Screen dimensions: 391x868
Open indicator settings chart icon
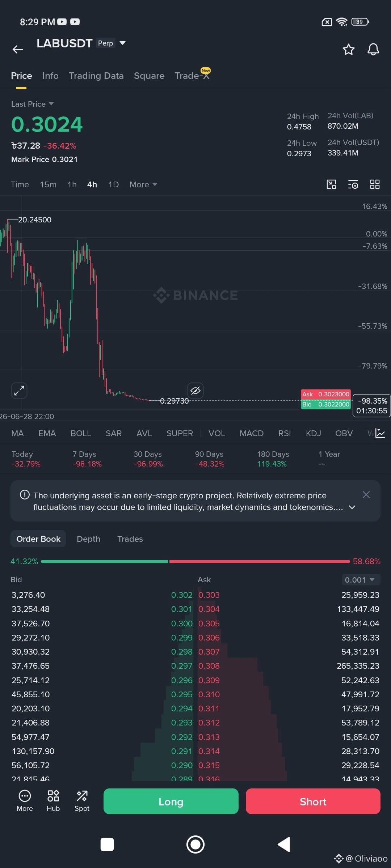[x=380, y=433]
